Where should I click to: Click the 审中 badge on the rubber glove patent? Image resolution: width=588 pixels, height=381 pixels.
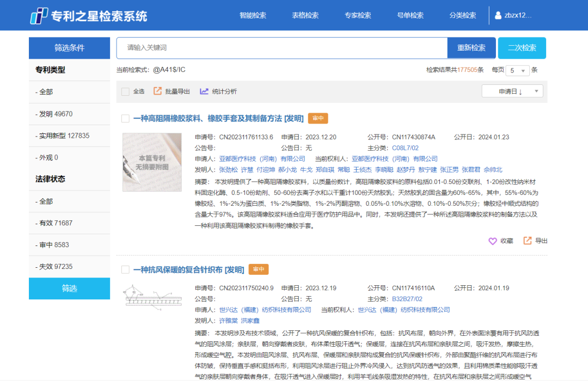[318, 119]
